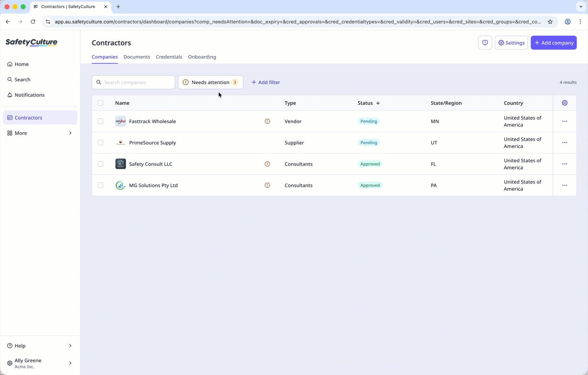Sort by State/Region column header
This screenshot has height=375, width=588.
click(x=446, y=103)
